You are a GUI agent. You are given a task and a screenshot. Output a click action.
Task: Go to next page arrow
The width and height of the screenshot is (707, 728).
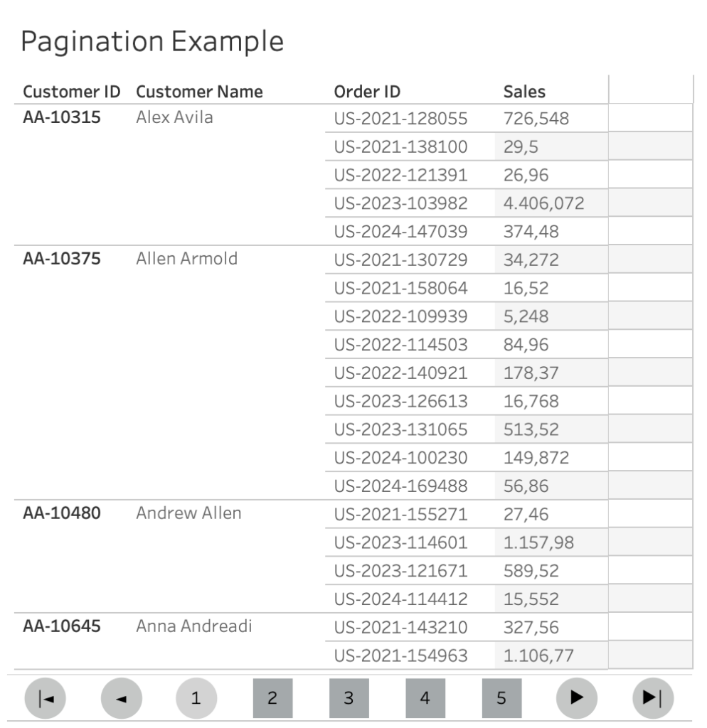[576, 698]
